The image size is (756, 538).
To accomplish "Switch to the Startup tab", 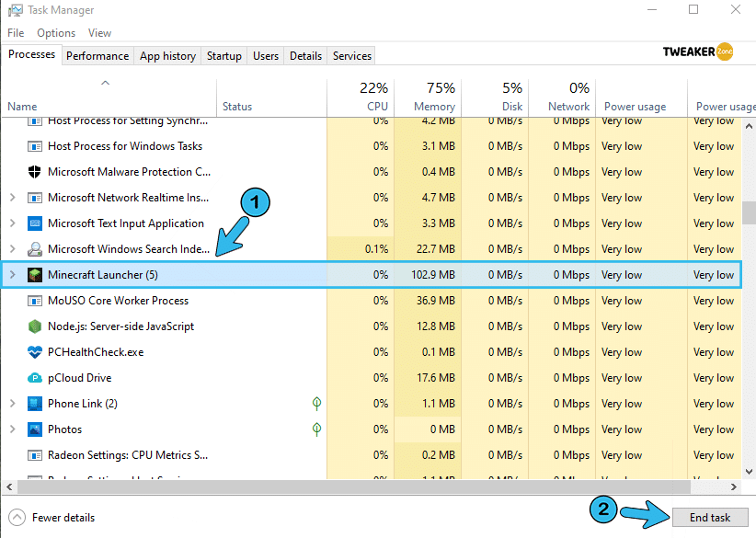I will point(224,56).
